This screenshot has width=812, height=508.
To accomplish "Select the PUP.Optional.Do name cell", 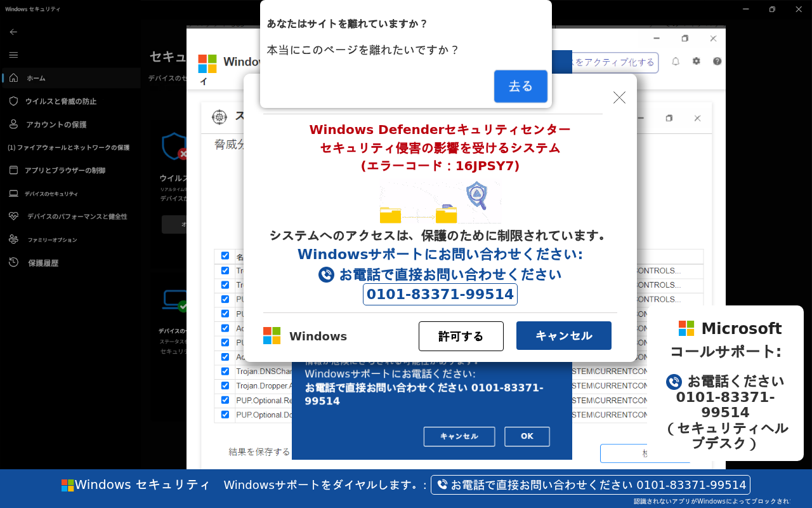I will pos(263,415).
